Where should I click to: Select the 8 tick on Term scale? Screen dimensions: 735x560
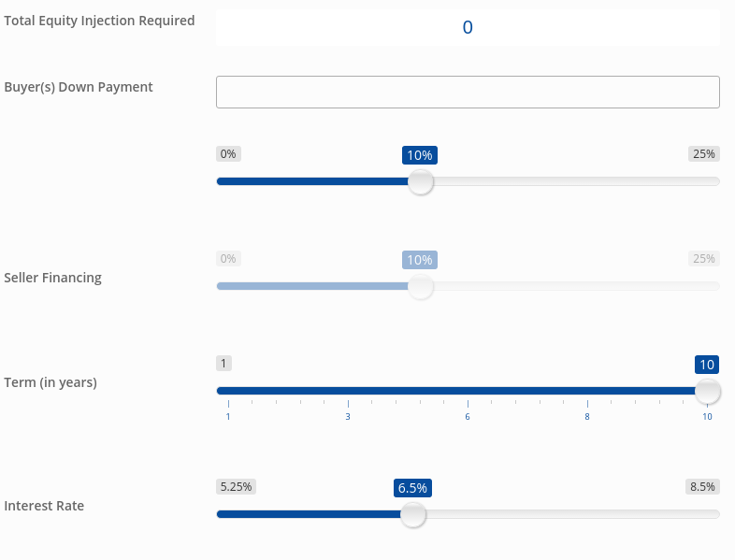tap(587, 416)
